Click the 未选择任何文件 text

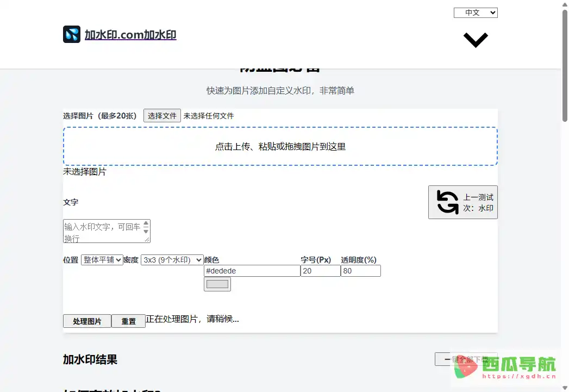[x=208, y=116]
